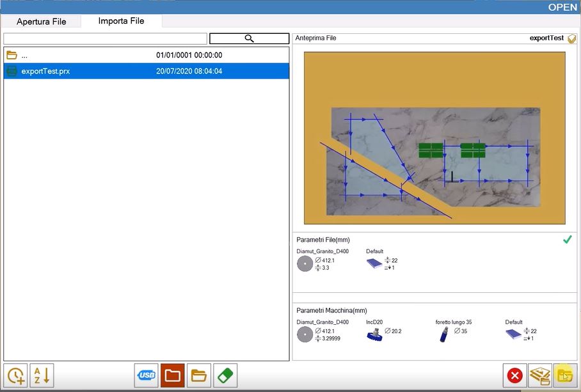Click the clock-plus recent files icon

(x=15, y=375)
